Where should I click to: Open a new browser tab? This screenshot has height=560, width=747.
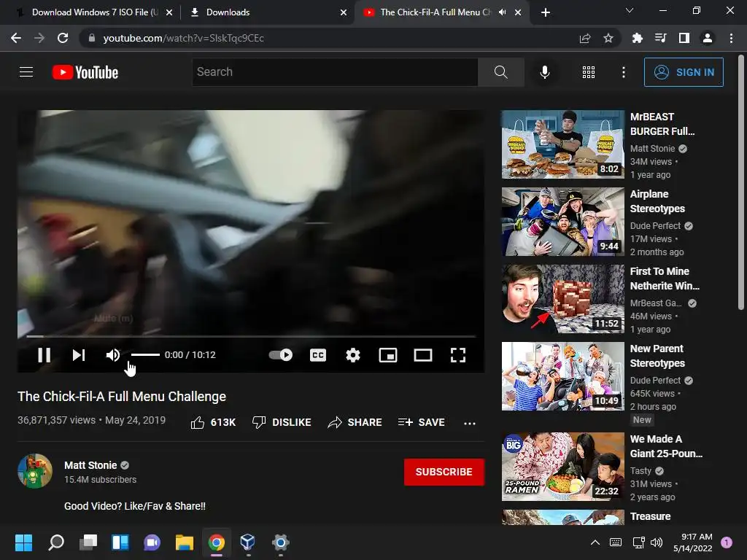click(x=546, y=12)
